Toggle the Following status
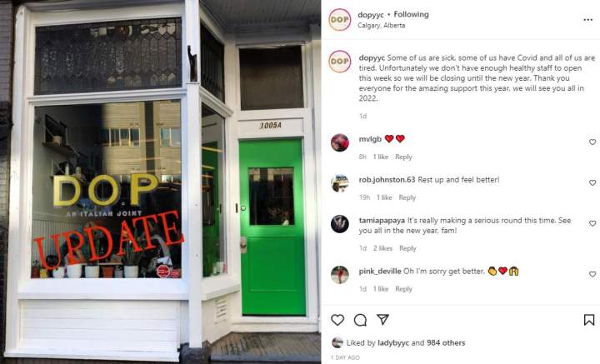 [x=412, y=14]
